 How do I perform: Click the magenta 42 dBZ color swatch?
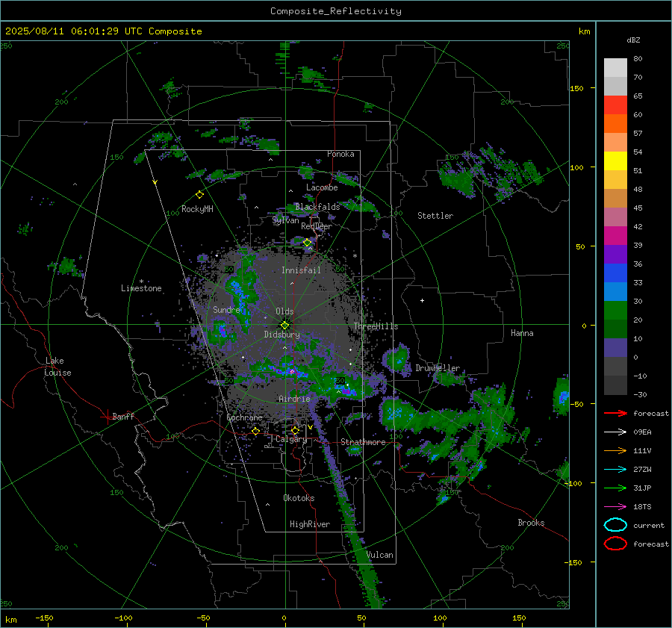pos(615,235)
